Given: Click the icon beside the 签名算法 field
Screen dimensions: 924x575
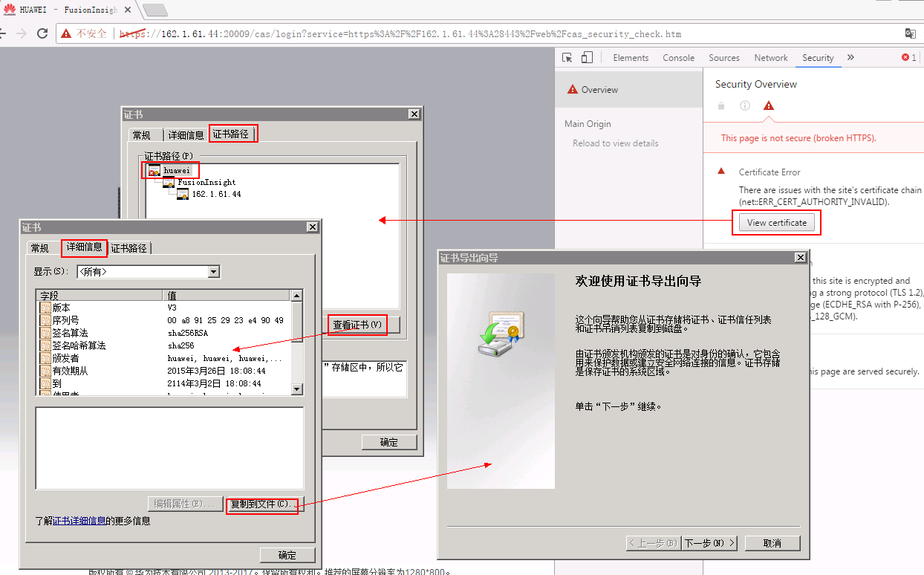Looking at the screenshot, I should click(x=45, y=333).
